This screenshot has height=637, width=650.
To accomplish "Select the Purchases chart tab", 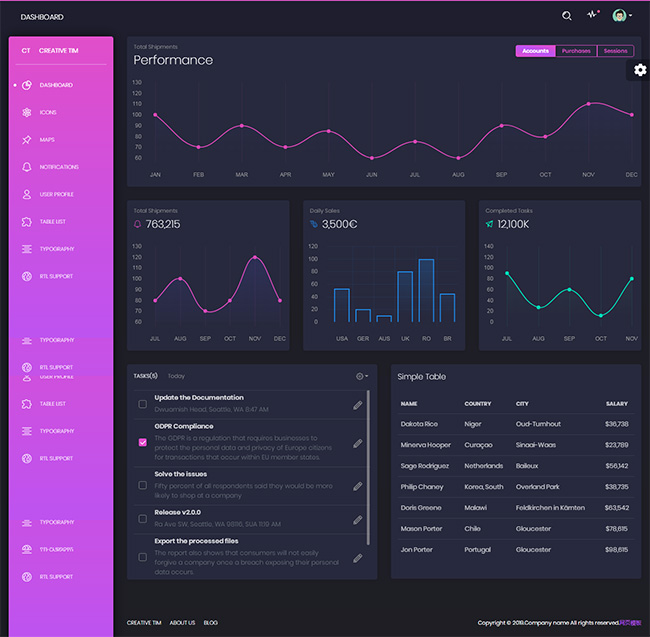I will [576, 51].
